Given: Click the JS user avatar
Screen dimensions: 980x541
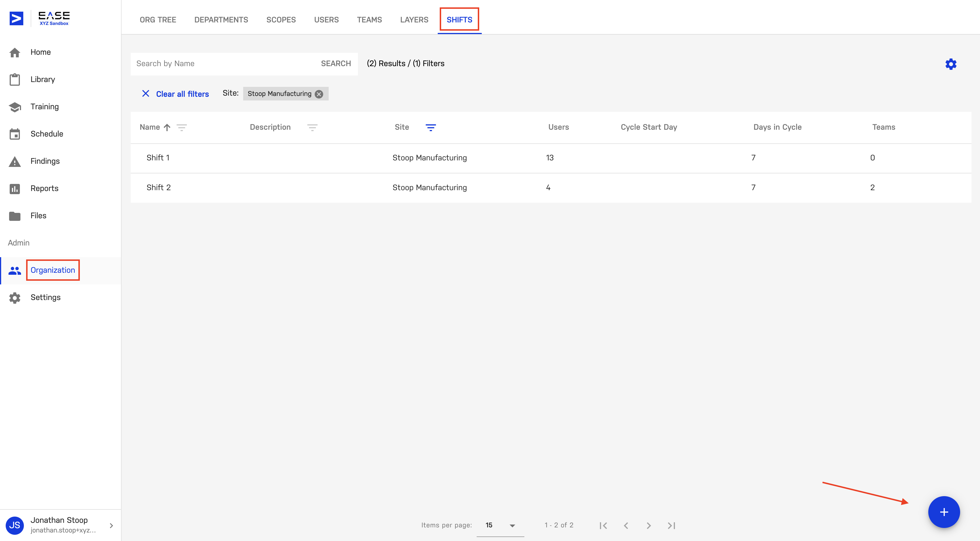Looking at the screenshot, I should (15, 525).
